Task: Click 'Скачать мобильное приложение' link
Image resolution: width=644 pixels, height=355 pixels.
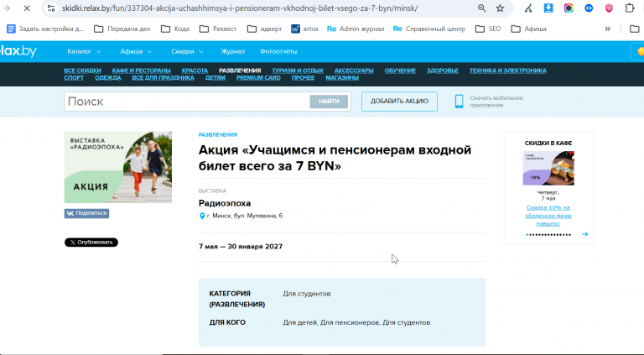Action: pyautogui.click(x=496, y=102)
